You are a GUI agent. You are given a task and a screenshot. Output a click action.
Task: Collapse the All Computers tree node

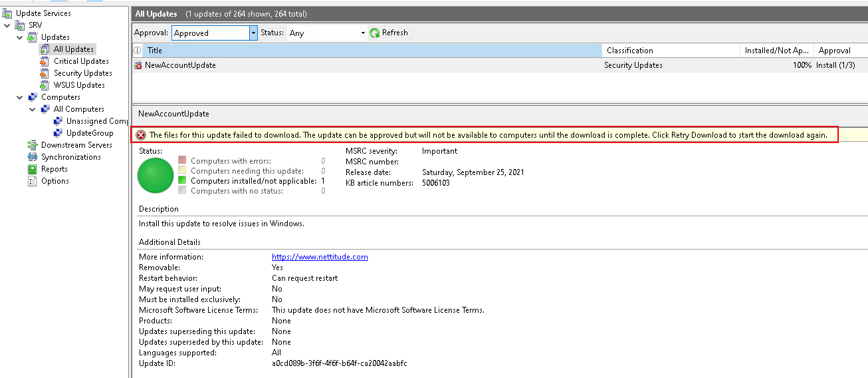click(x=33, y=109)
